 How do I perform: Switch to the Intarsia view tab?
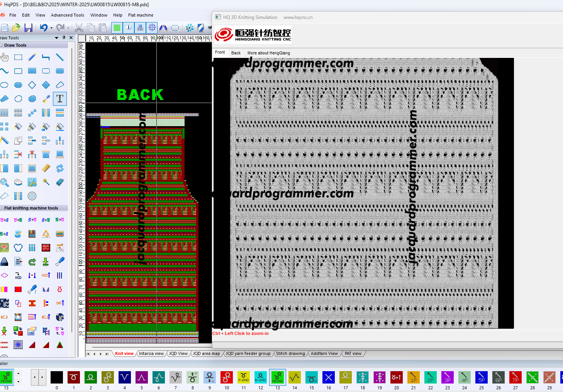[151, 353]
